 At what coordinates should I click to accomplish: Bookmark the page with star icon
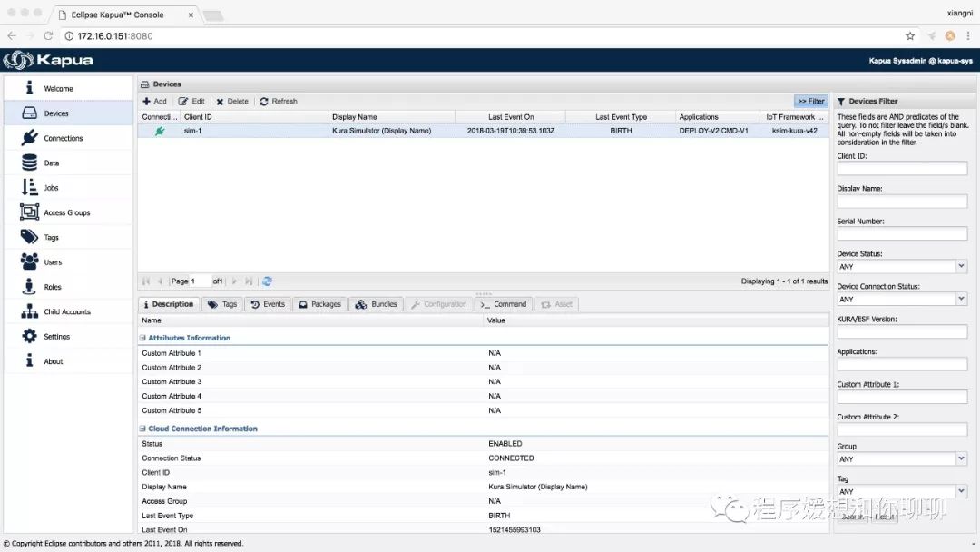click(910, 36)
